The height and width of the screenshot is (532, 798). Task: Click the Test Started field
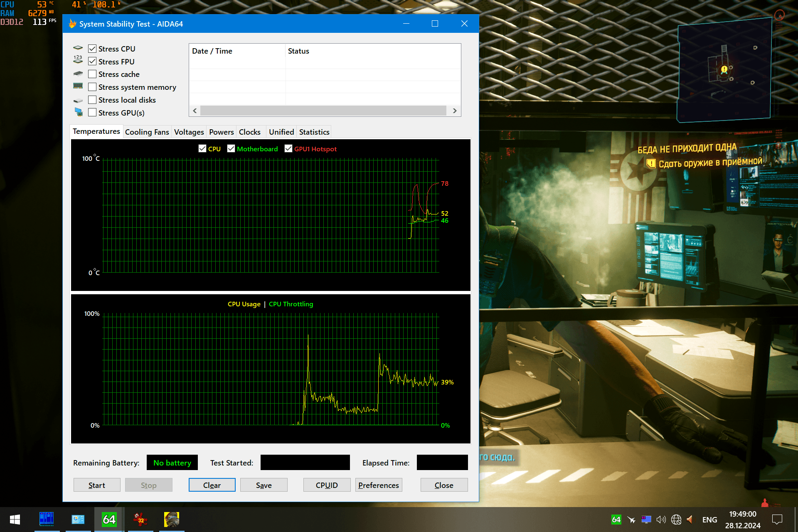[x=305, y=462]
